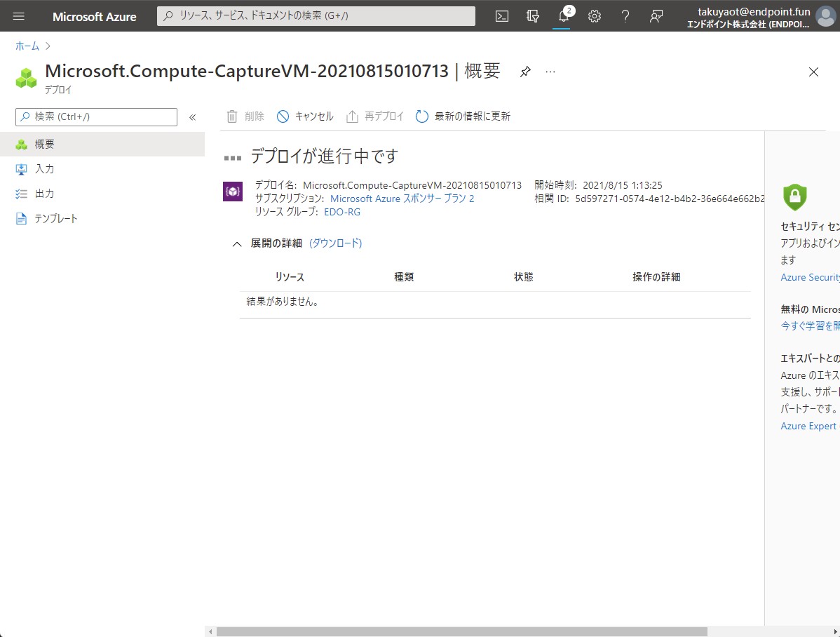Collapse the 展開の詳細 section
This screenshot has width=840, height=637.
point(237,244)
